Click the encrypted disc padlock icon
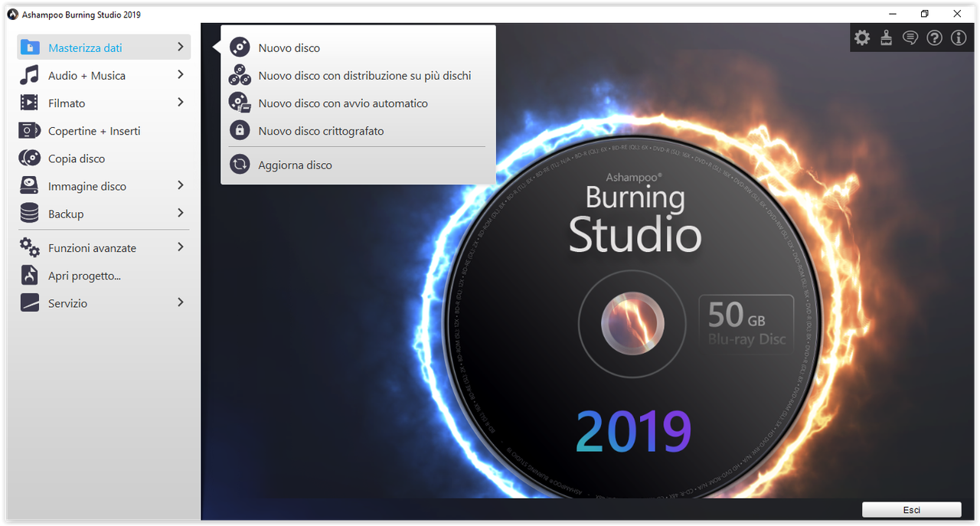Viewport: 980px width, 526px height. 240,131
